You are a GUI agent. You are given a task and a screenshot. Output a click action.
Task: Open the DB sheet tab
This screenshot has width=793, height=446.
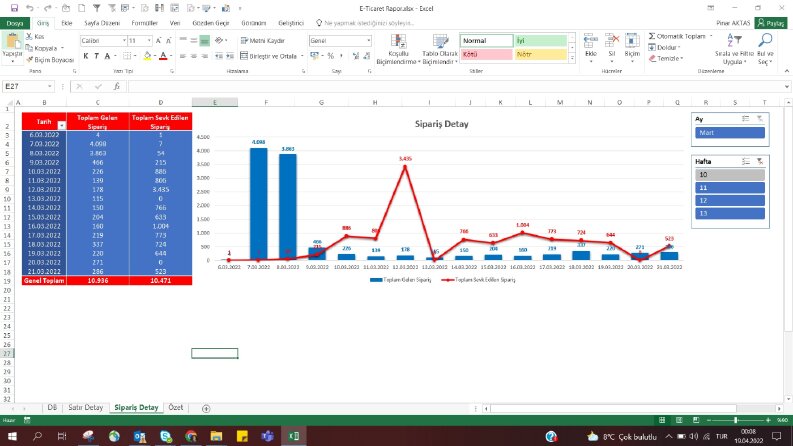coord(52,408)
